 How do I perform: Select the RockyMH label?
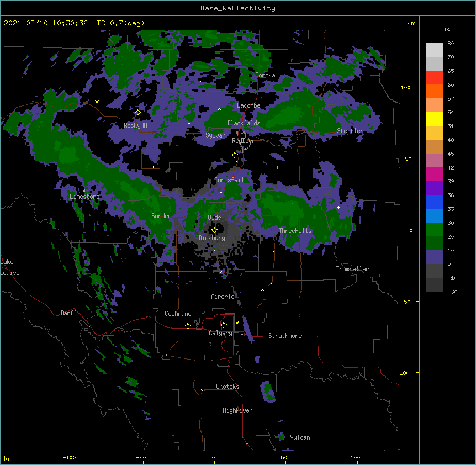click(x=135, y=125)
